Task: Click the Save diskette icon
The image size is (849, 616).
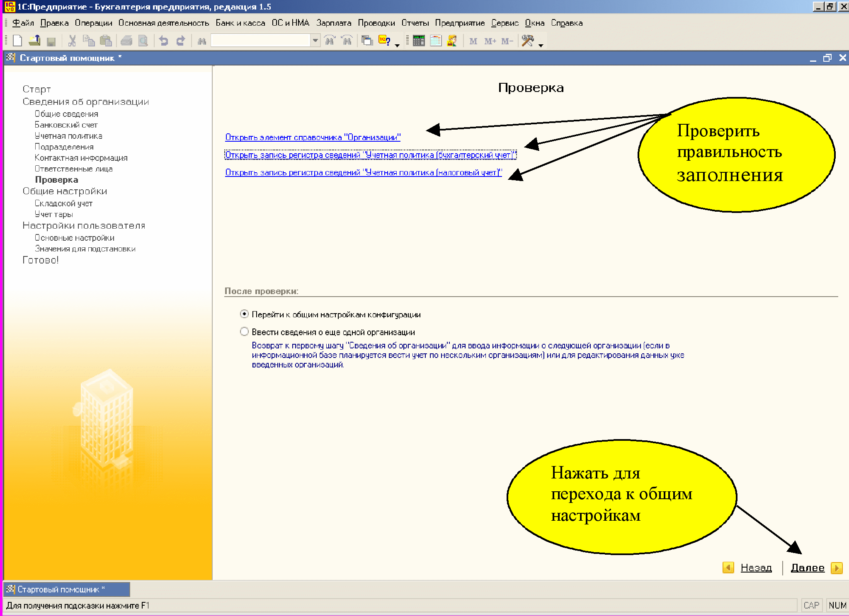Action: point(51,41)
